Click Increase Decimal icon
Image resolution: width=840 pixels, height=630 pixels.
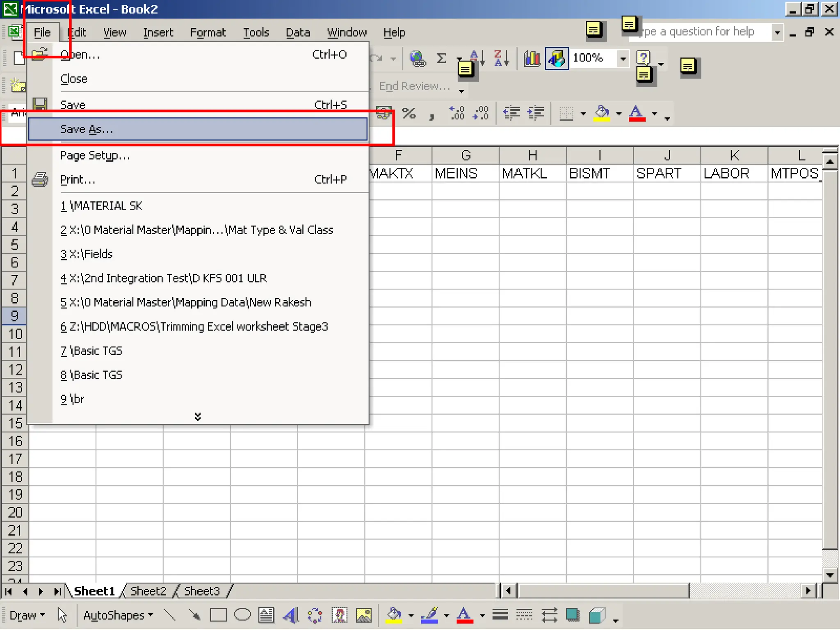pyautogui.click(x=457, y=113)
